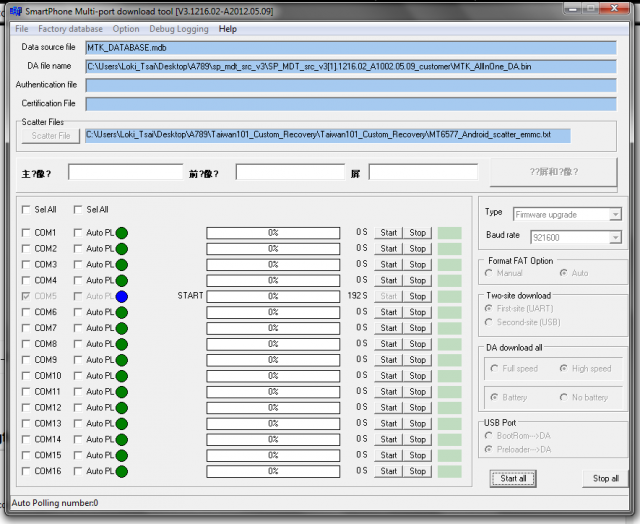This screenshot has height=524, width=640.
Task: Click the application icon in the title bar
Action: click(x=16, y=11)
